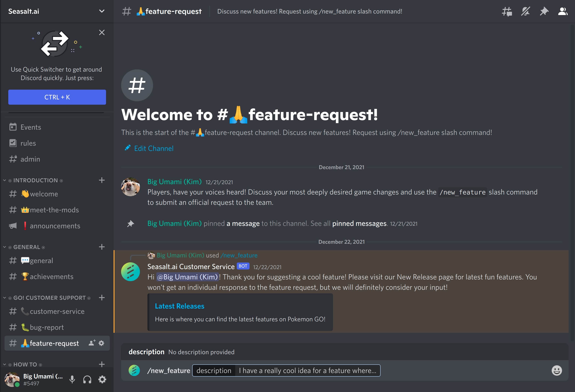575x392 pixels.
Task: Deafen audio using the headphones icon
Action: tap(87, 379)
